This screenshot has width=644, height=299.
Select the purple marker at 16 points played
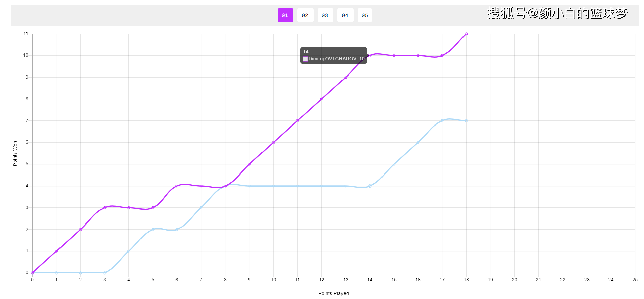pyautogui.click(x=418, y=55)
